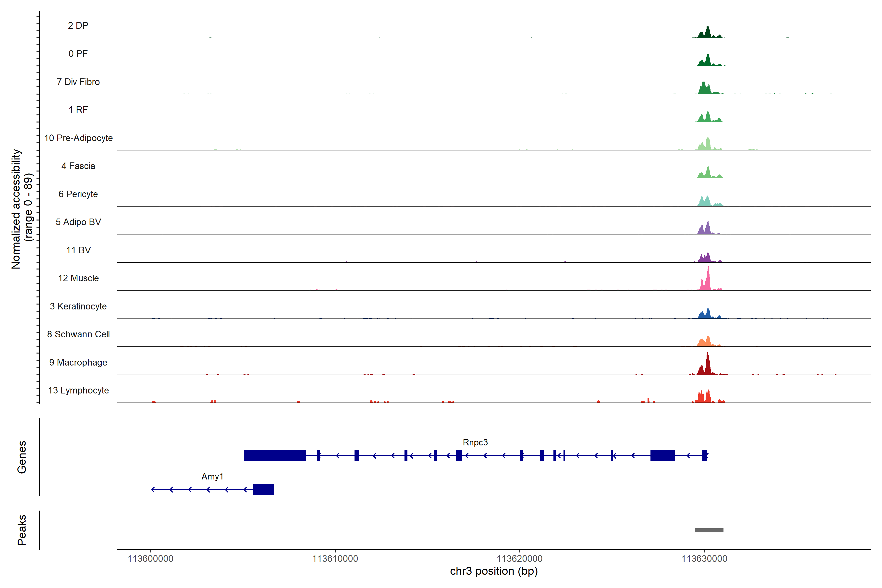The height and width of the screenshot is (588, 882).
Task: Click the large Amy1 exon block
Action: tap(264, 489)
